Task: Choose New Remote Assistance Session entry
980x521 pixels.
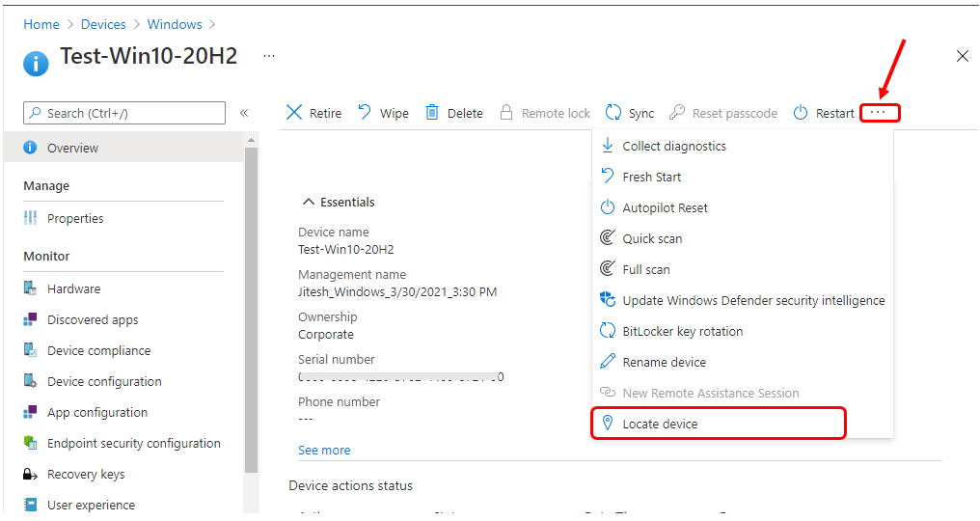Action: coord(743,393)
